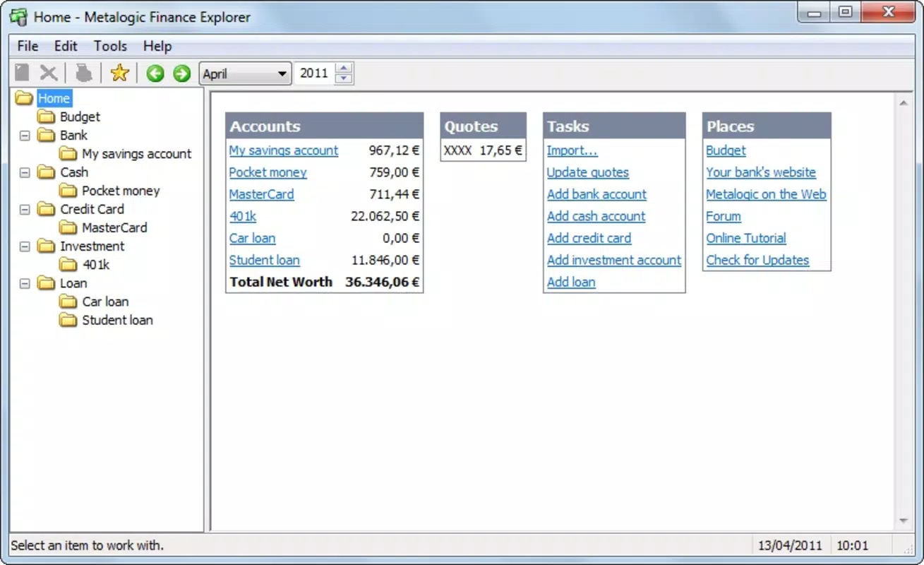
Task: Click the Save toolbar icon
Action: [23, 73]
